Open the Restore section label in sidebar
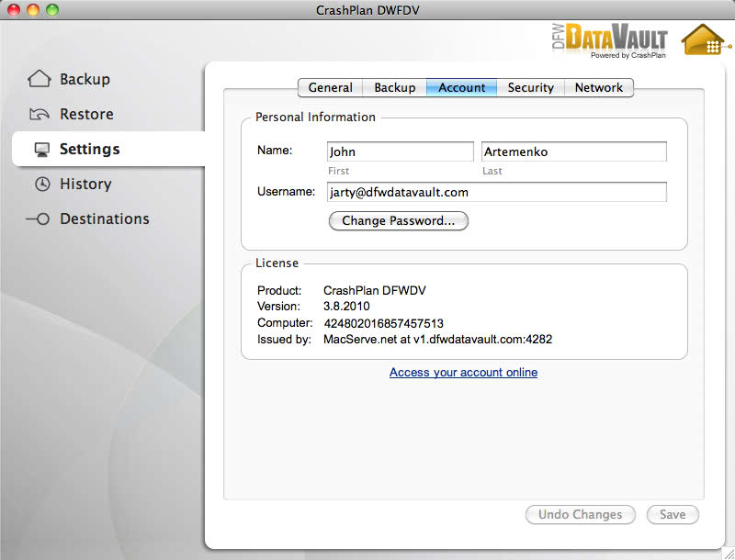The width and height of the screenshot is (735, 560). click(x=86, y=114)
